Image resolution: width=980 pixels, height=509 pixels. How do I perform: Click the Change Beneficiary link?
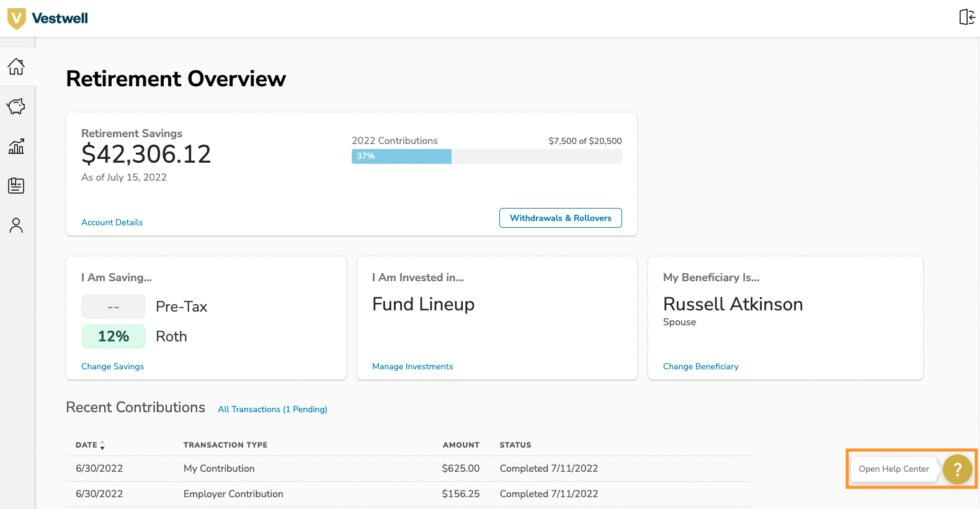point(700,366)
